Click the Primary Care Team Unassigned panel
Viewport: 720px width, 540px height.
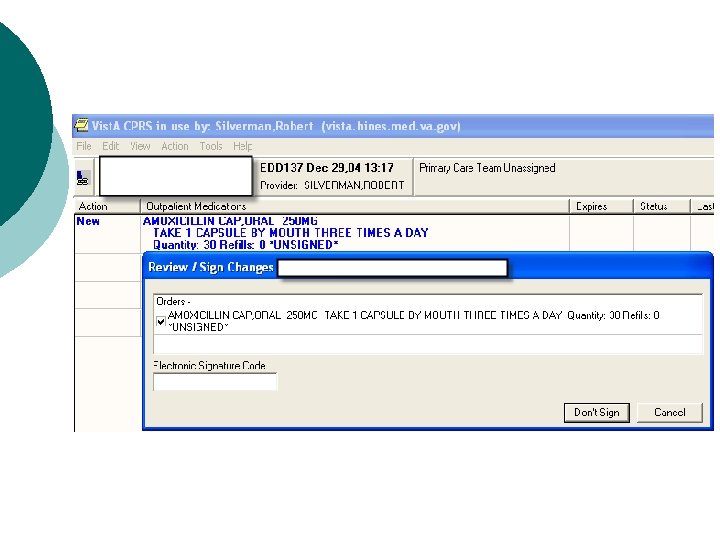tap(564, 176)
